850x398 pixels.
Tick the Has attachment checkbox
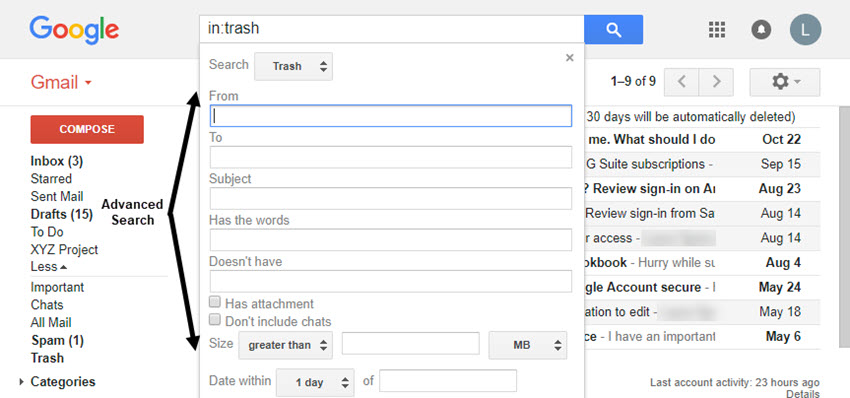[x=215, y=301]
